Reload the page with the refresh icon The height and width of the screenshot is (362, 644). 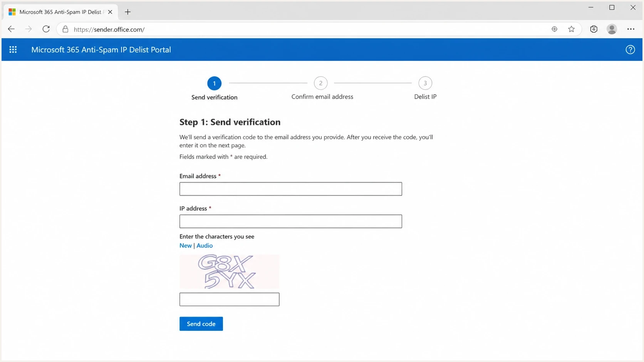46,29
